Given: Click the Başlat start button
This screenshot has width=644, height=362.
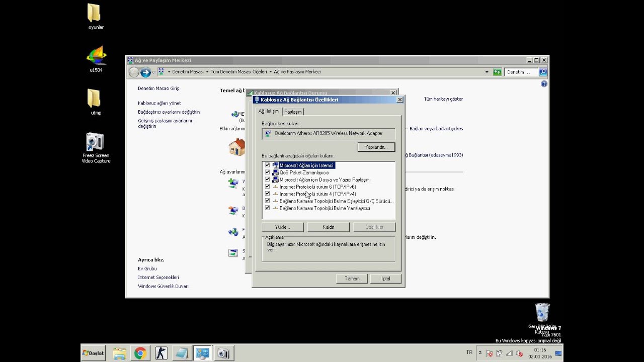Looking at the screenshot, I should click(94, 353).
